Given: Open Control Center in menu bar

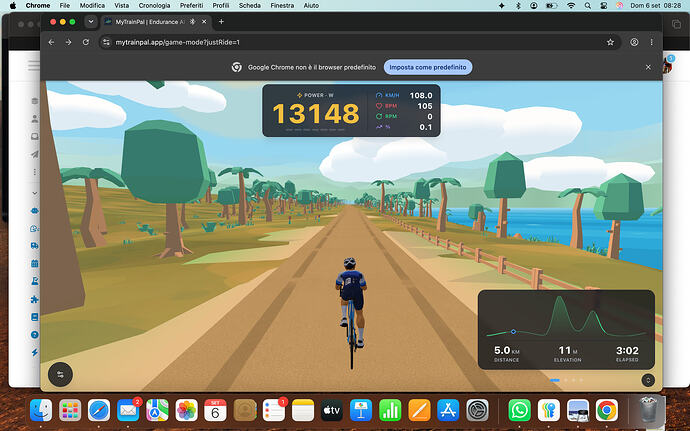Looking at the screenshot, I should click(603, 5).
